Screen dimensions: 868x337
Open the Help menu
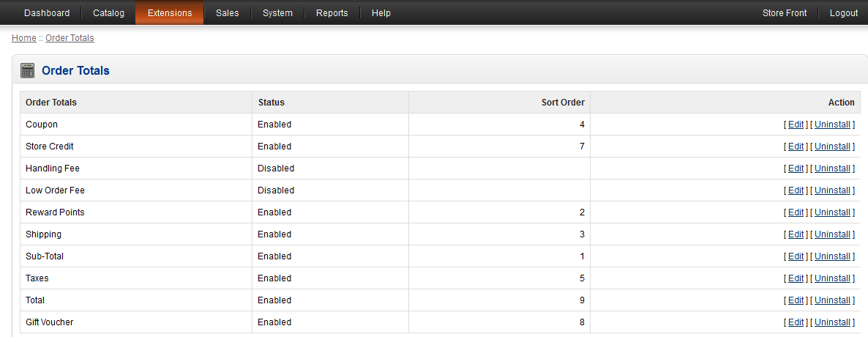[x=381, y=13]
